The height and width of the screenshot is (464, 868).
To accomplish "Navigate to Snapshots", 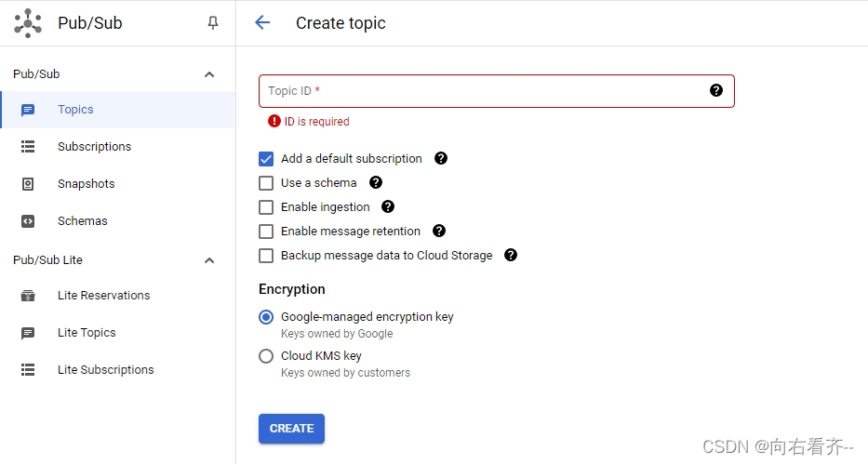I will (118, 183).
